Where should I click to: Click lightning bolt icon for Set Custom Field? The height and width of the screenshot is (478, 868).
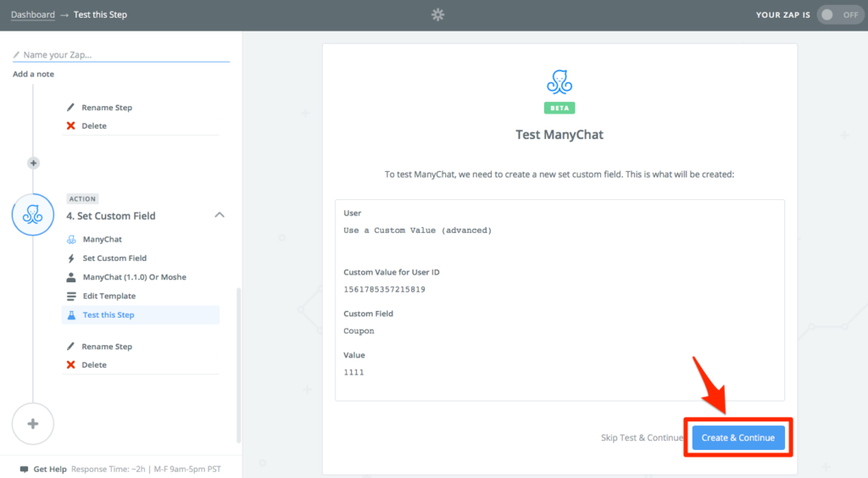[71, 258]
